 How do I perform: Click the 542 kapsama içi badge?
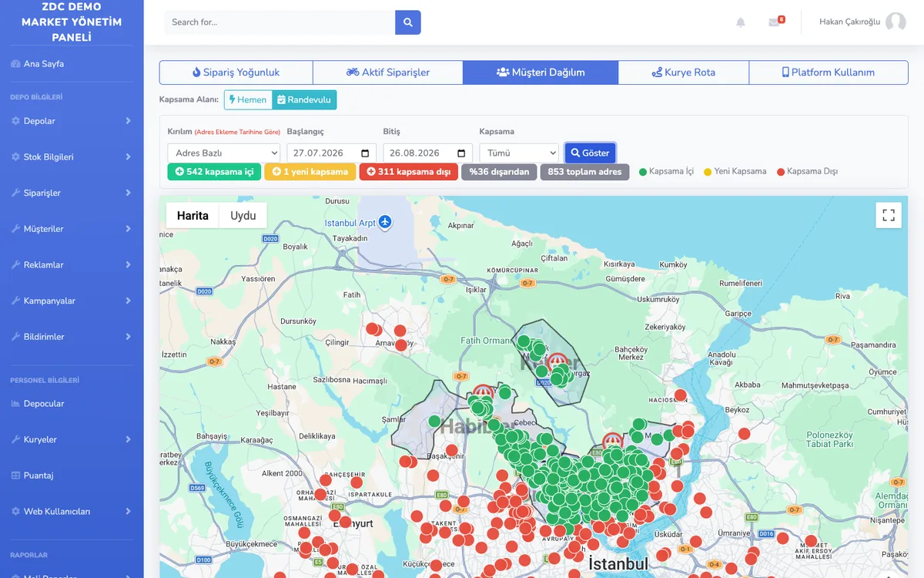point(214,172)
